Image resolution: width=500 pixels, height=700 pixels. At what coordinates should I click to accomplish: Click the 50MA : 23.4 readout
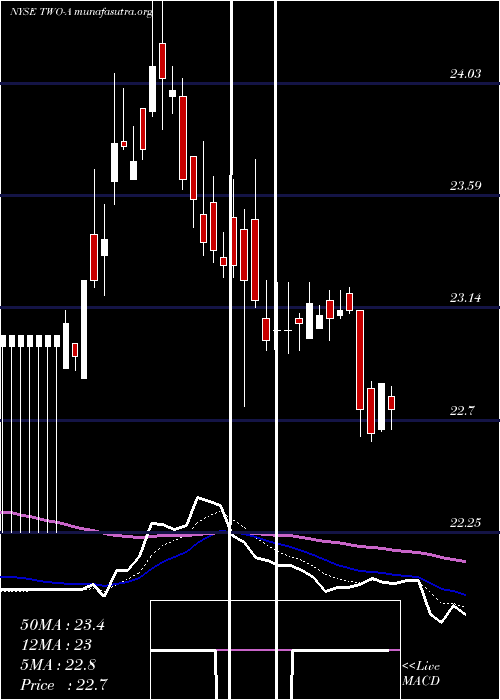tap(62, 625)
